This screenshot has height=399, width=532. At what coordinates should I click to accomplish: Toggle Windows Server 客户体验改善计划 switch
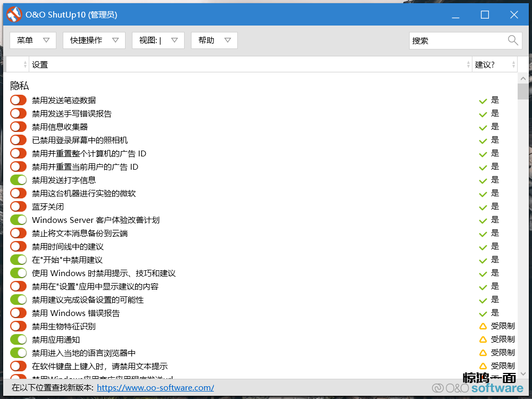[18, 220]
